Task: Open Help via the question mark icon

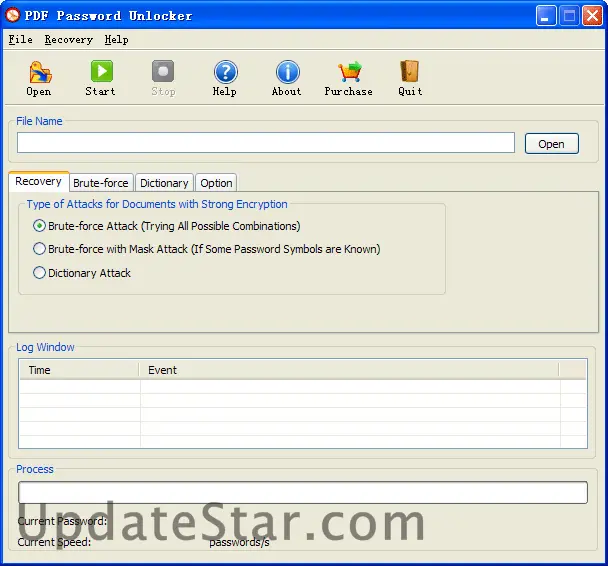Action: [225, 72]
